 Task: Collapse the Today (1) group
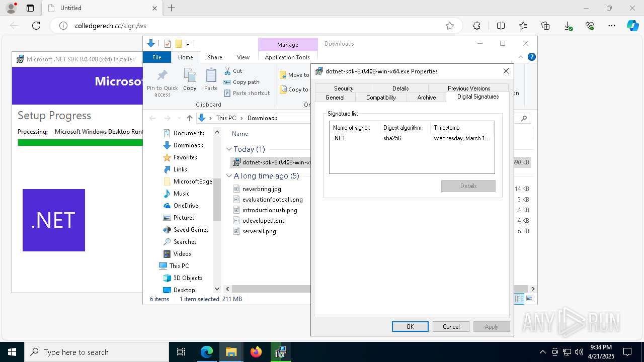(x=229, y=149)
